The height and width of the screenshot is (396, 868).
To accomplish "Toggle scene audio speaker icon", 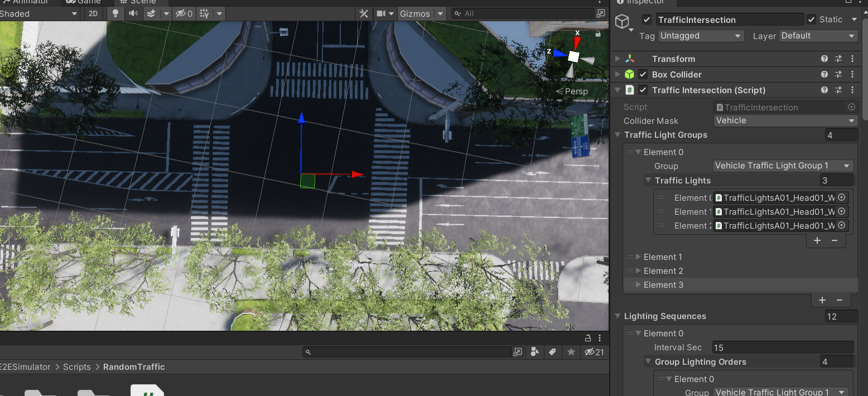I will click(x=133, y=13).
